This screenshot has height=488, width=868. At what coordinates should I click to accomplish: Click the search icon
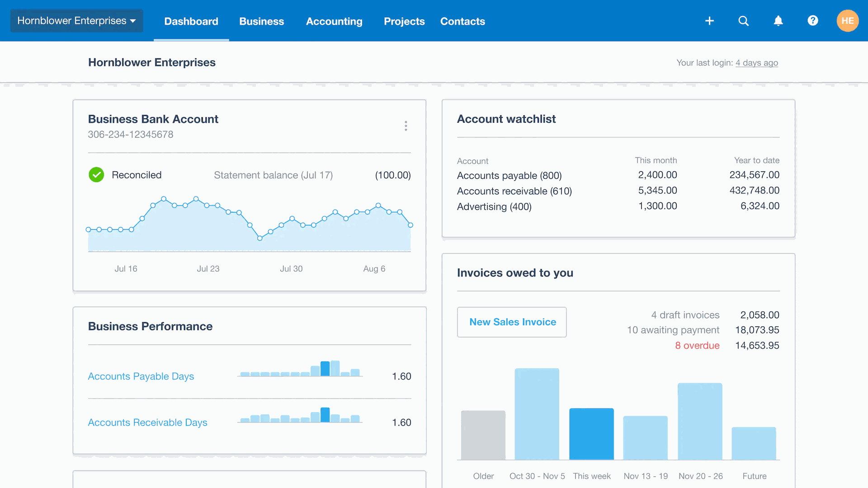pos(743,21)
